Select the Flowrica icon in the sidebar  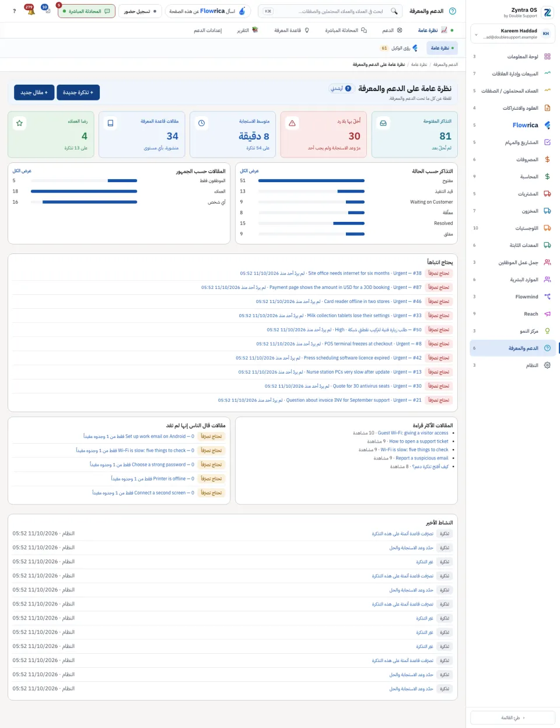547,125
